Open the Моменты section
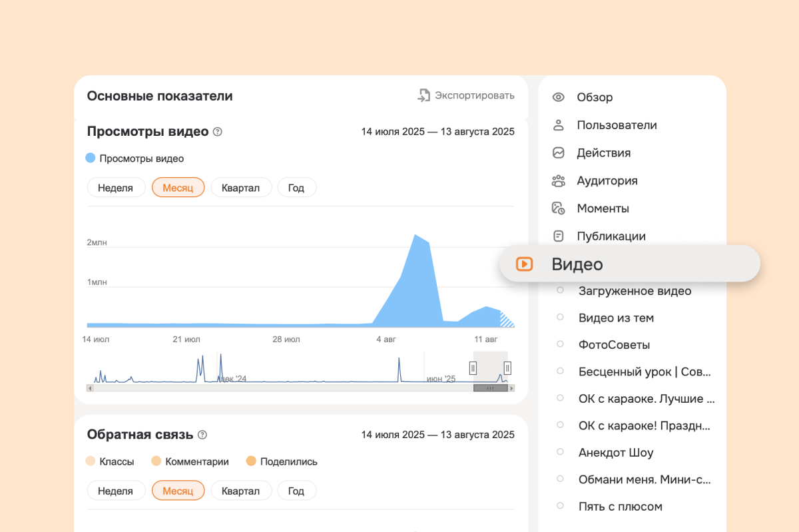 pos(603,208)
